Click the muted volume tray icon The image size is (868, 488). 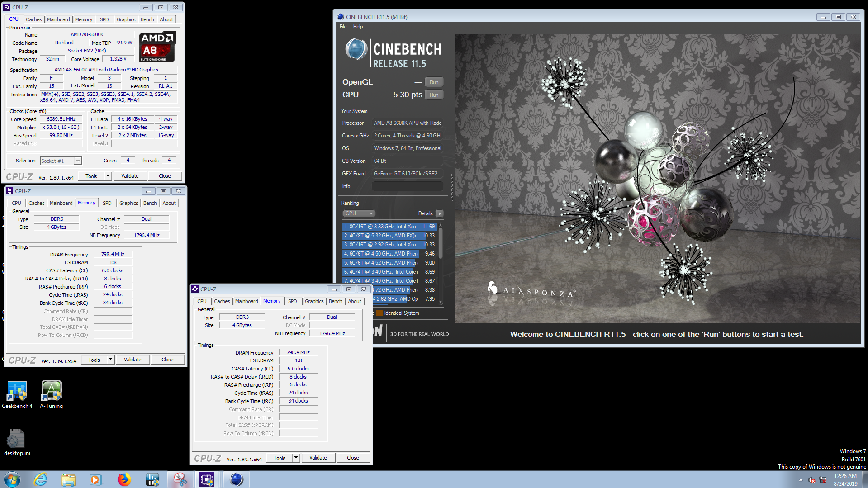pyautogui.click(x=812, y=480)
